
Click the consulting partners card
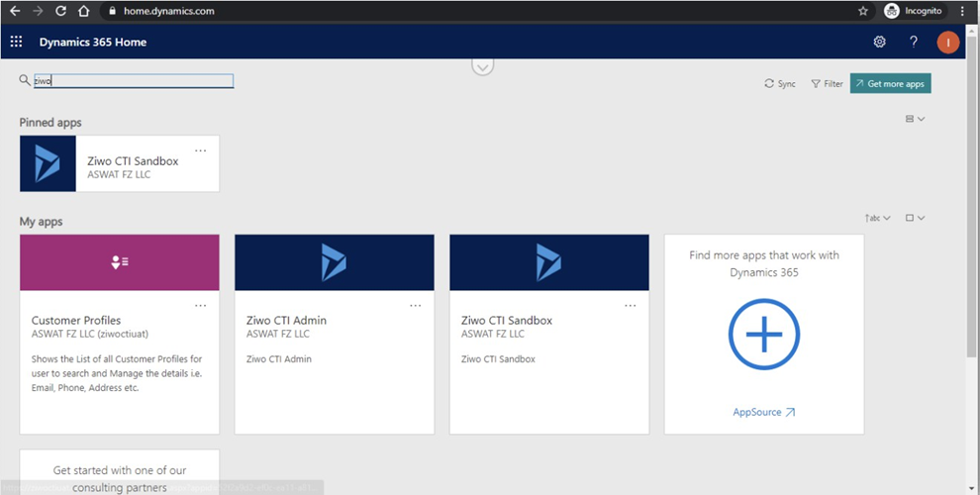point(120,472)
